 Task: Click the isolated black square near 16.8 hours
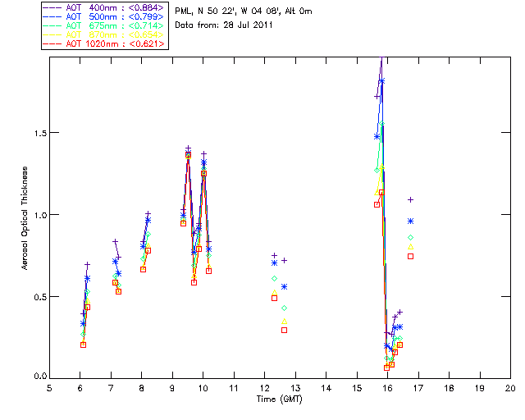(x=411, y=257)
